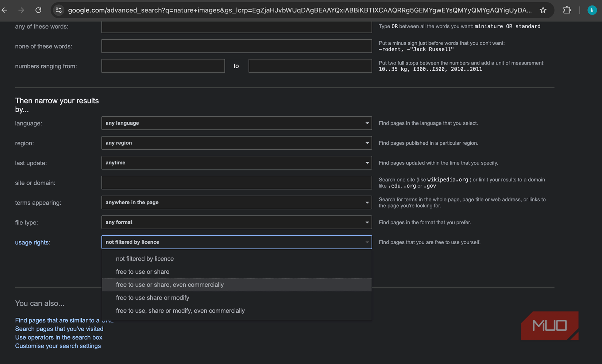Choose 'free to use or share, even commercially'

170,285
